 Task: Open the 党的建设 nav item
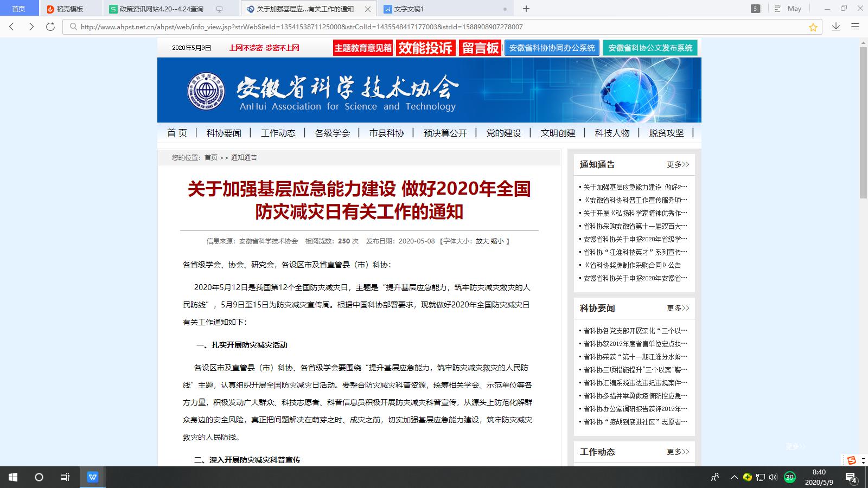pyautogui.click(x=503, y=133)
